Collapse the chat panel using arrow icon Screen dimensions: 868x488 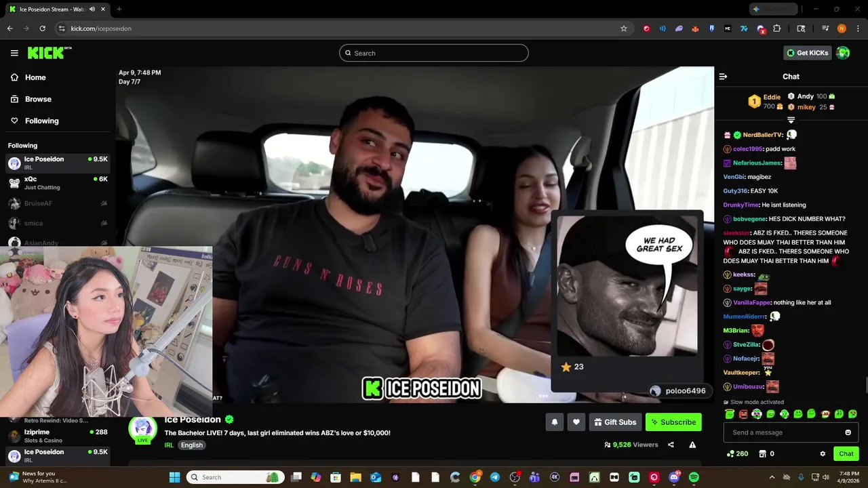click(x=723, y=77)
